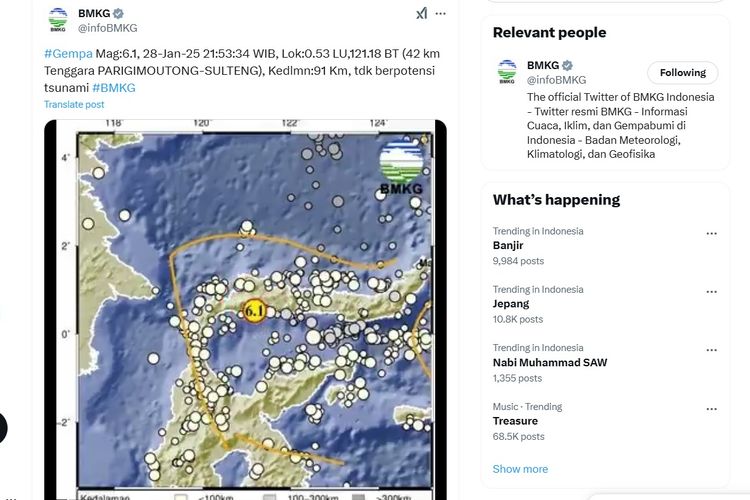Click BMKG name in Relevant people
This screenshot has width=750, height=500.
pos(543,65)
